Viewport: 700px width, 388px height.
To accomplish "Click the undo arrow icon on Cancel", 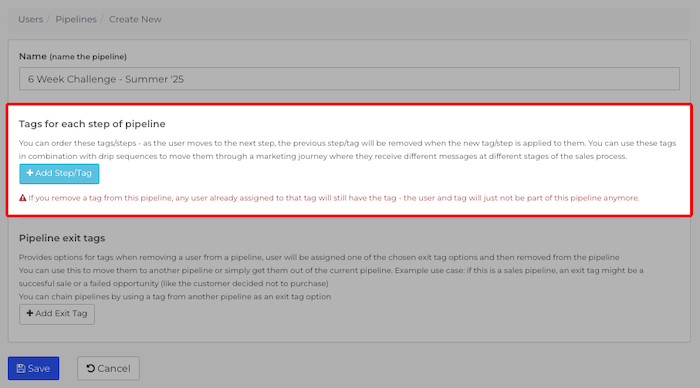I will pyautogui.click(x=91, y=368).
